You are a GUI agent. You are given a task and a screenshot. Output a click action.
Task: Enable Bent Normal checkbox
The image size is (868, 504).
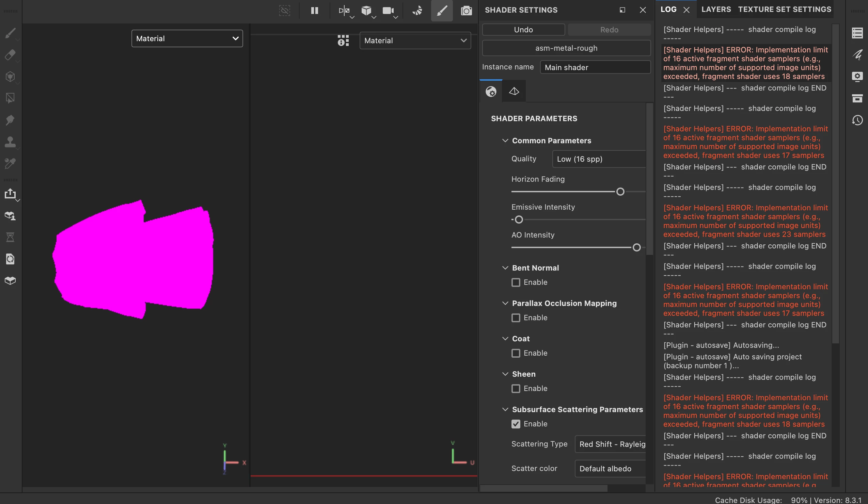click(516, 282)
